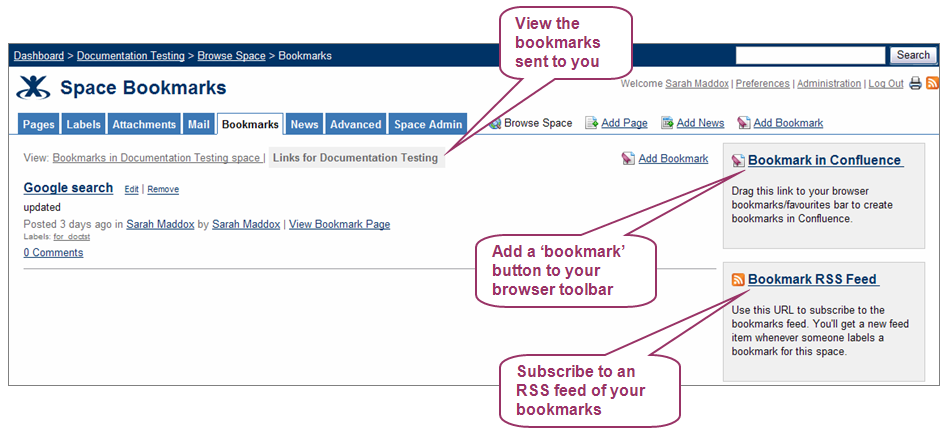Click the Add Page link
The image size is (951, 436).
click(625, 123)
